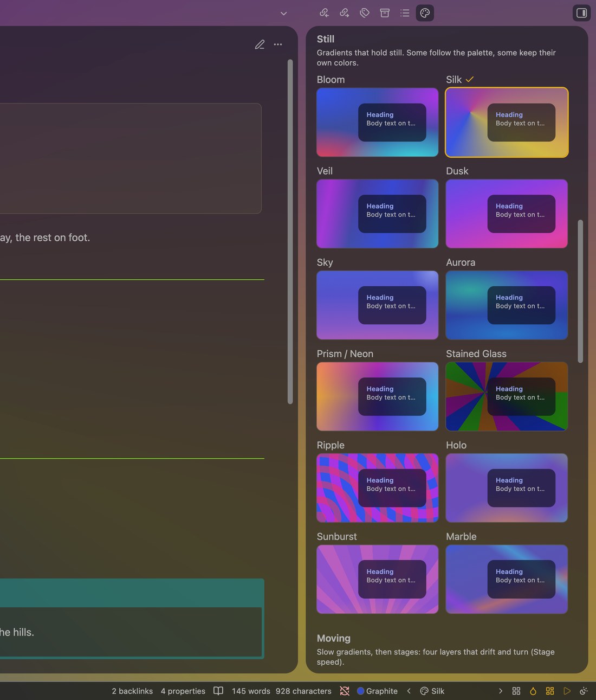Pick the Aurora gradient preview
596x700 pixels.
coord(507,305)
